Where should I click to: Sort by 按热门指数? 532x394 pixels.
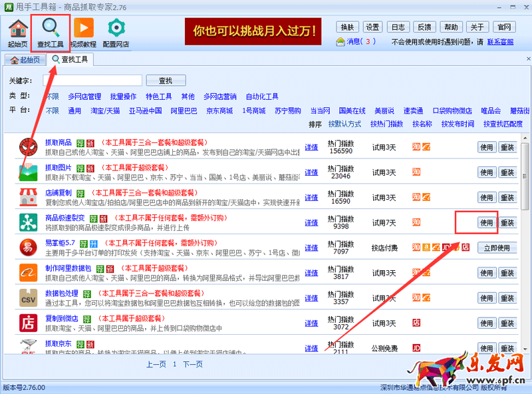pyautogui.click(x=386, y=124)
